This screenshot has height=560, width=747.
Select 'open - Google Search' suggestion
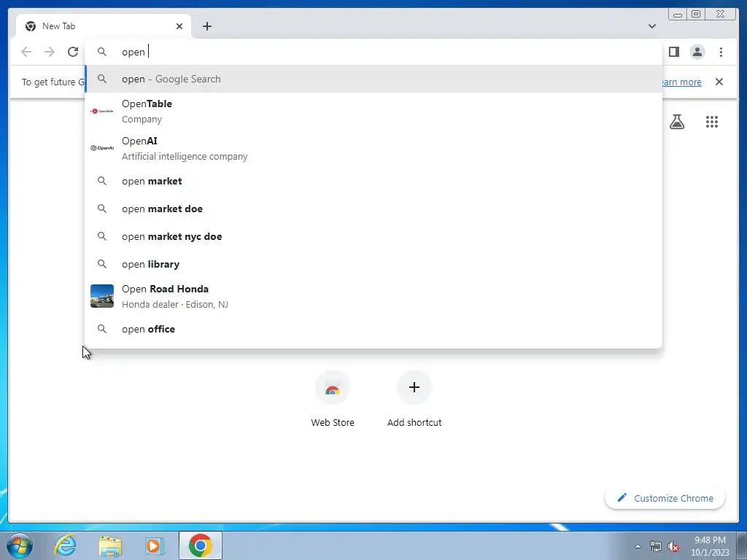(373, 79)
